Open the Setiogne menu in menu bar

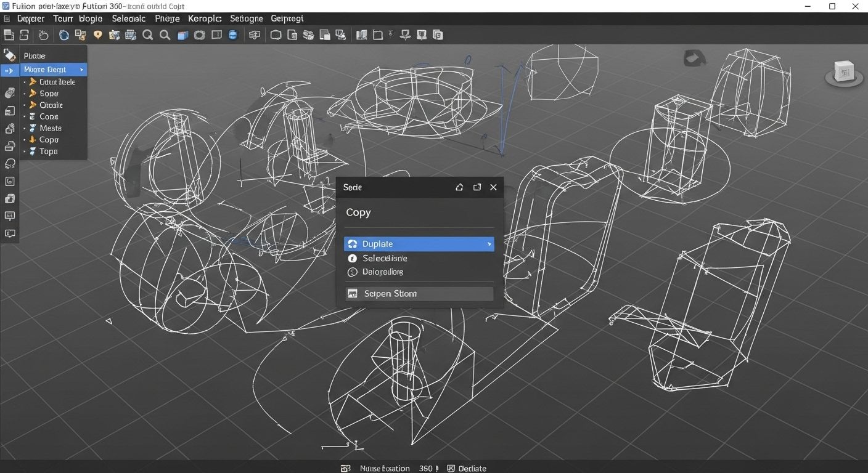coord(246,18)
